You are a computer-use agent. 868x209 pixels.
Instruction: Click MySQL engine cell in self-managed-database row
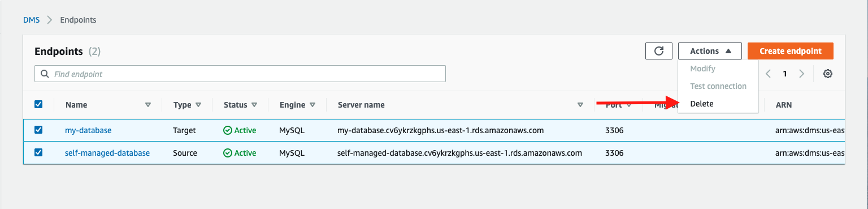coord(292,153)
